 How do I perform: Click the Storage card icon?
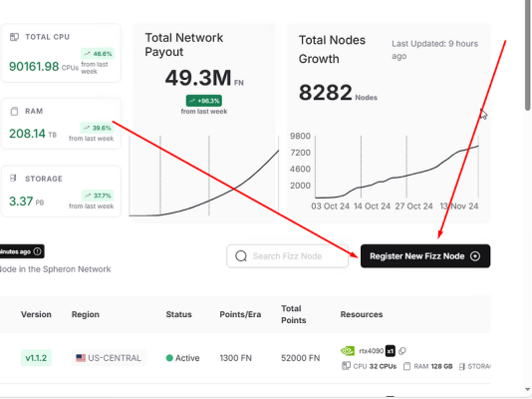(x=13, y=178)
